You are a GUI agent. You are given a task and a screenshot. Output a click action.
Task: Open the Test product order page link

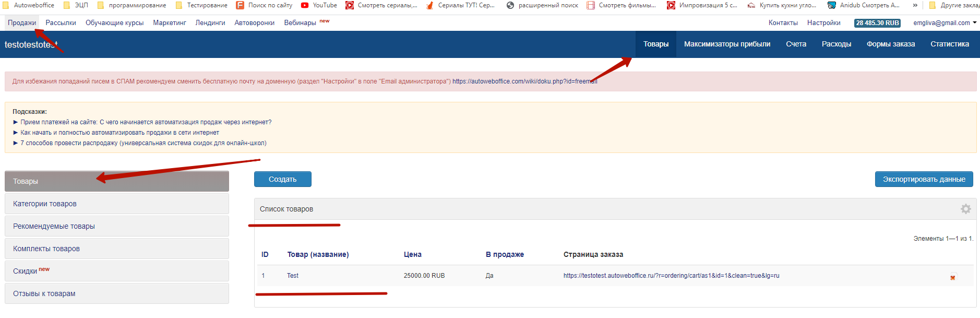(x=671, y=276)
